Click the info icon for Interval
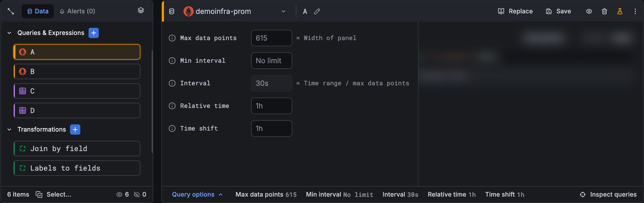644x203 pixels. pyautogui.click(x=172, y=83)
